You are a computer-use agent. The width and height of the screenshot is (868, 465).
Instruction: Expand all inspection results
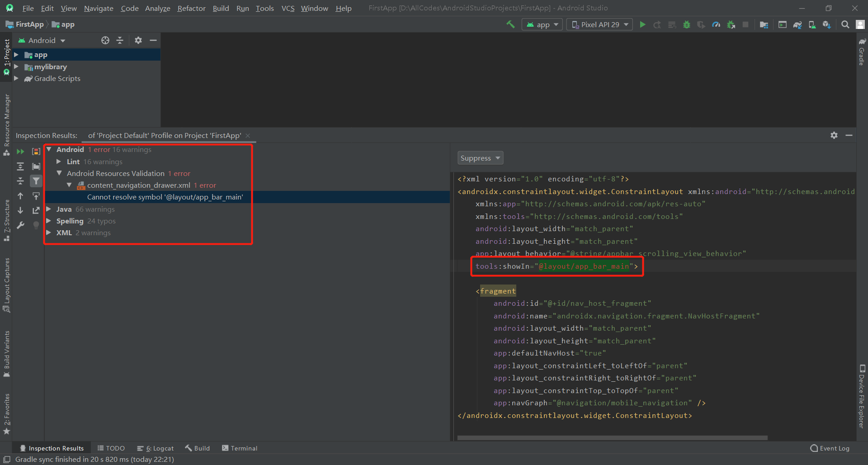click(20, 166)
